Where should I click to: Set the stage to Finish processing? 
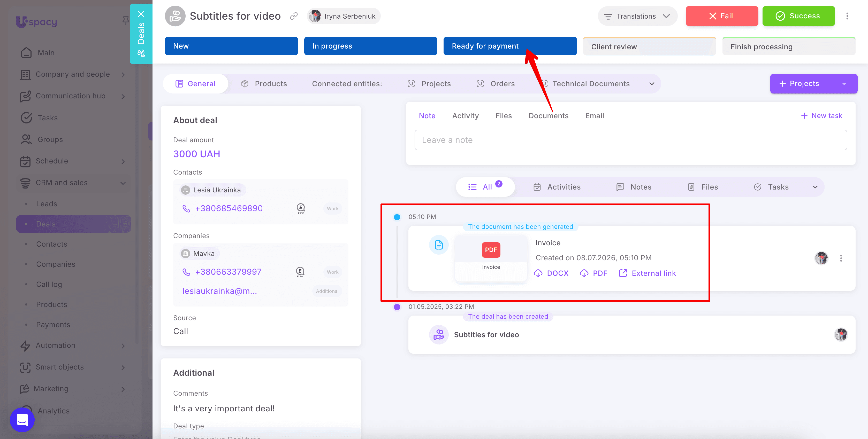click(788, 46)
